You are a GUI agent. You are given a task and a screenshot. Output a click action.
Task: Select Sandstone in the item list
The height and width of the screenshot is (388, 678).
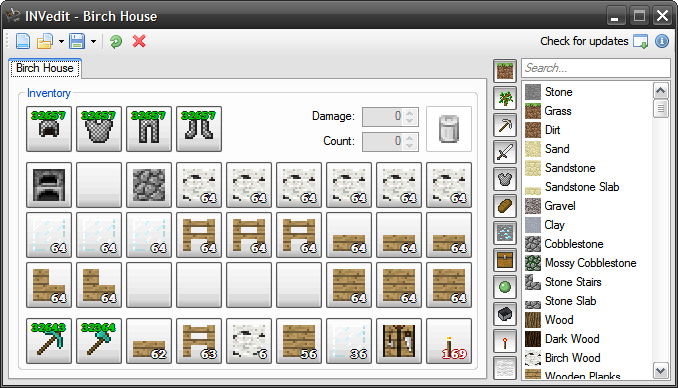tap(588, 168)
